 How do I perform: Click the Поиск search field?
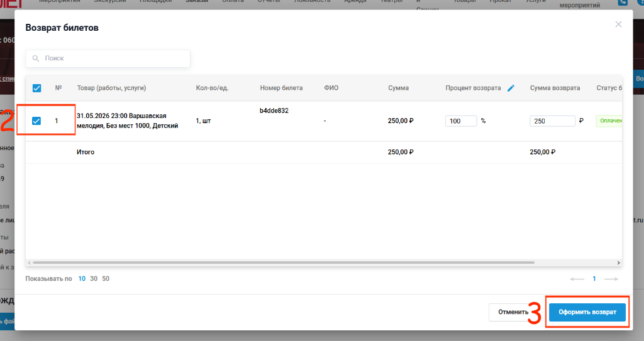[108, 58]
